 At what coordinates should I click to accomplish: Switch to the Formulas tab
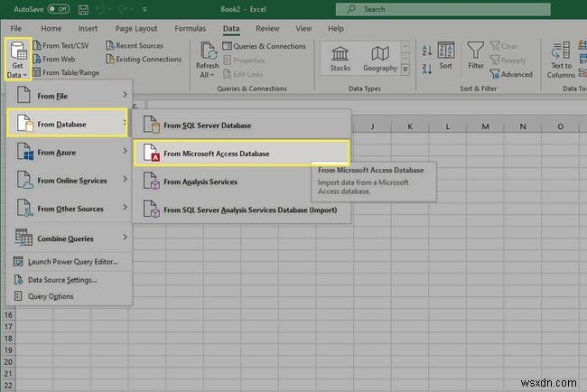click(x=191, y=29)
